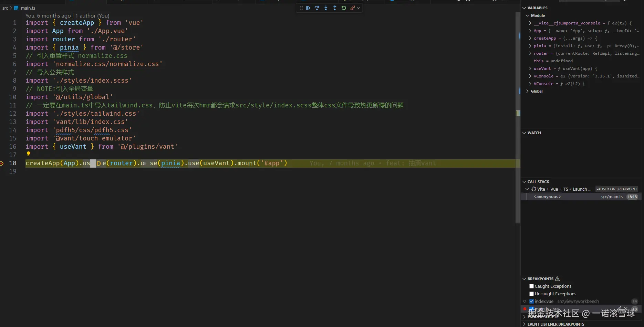Click the createApp identifier on line 1

pyautogui.click(x=77, y=23)
